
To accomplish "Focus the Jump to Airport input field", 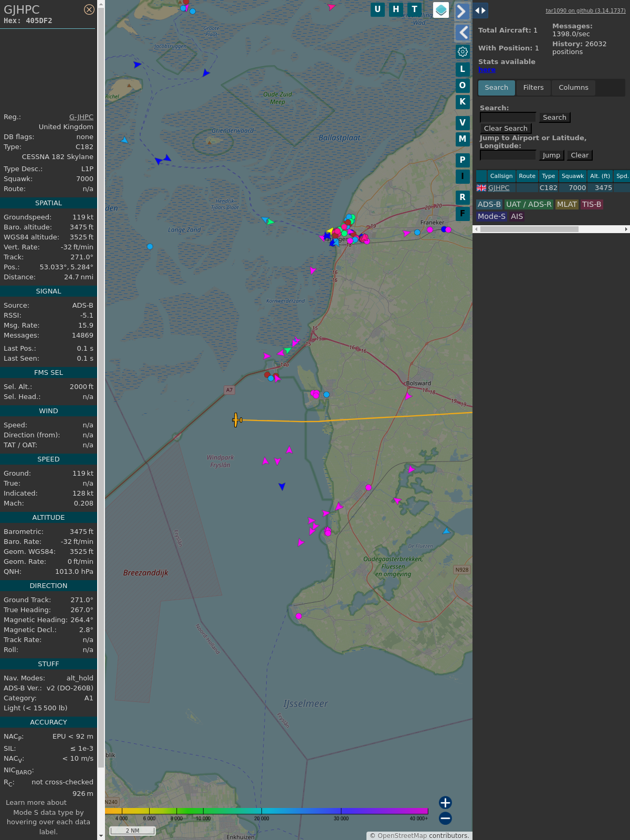I will (508, 155).
